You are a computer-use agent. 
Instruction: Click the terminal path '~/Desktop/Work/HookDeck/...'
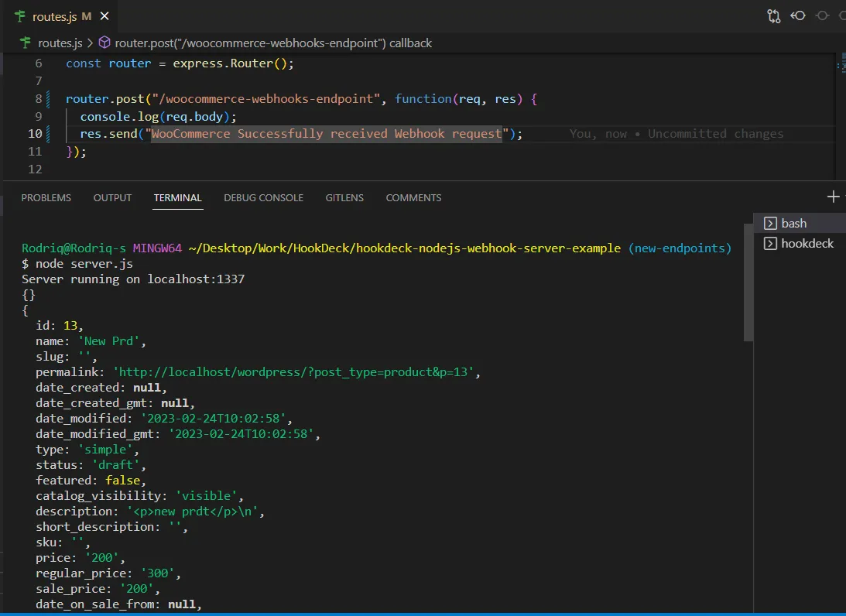point(405,248)
